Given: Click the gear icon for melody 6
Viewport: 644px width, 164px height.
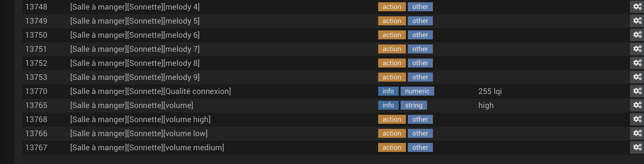Looking at the screenshot, I should 637,35.
